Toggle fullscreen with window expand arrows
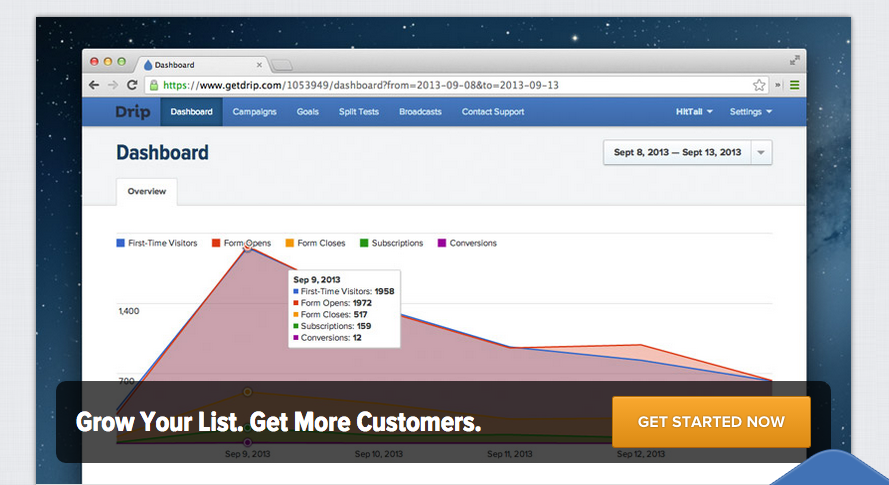This screenshot has width=889, height=485. pyautogui.click(x=795, y=60)
